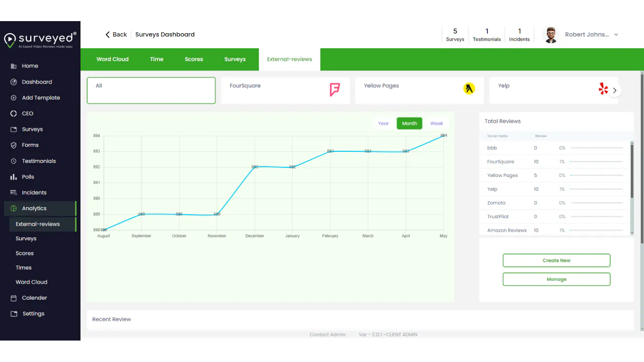Open Surveys under Analytics submenu
Viewport: 644px width, 362px height.
pos(26,239)
